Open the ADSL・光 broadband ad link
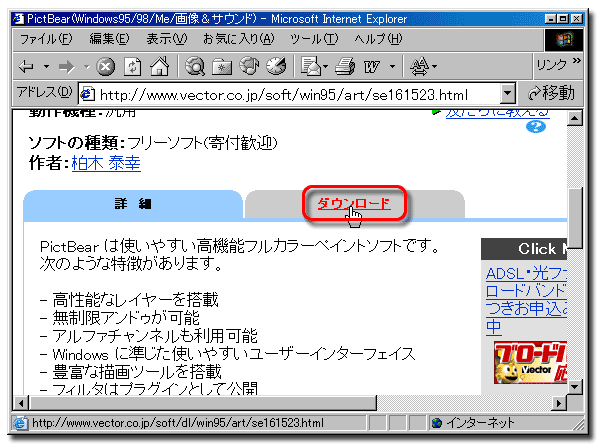This screenshot has height=448, width=600. (527, 300)
